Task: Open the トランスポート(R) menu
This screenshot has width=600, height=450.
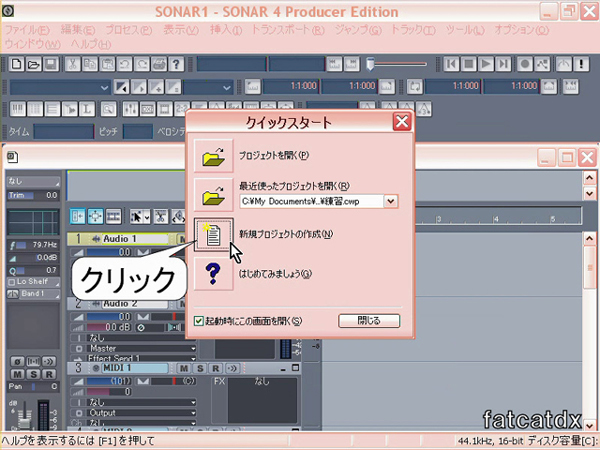Action: [x=287, y=30]
